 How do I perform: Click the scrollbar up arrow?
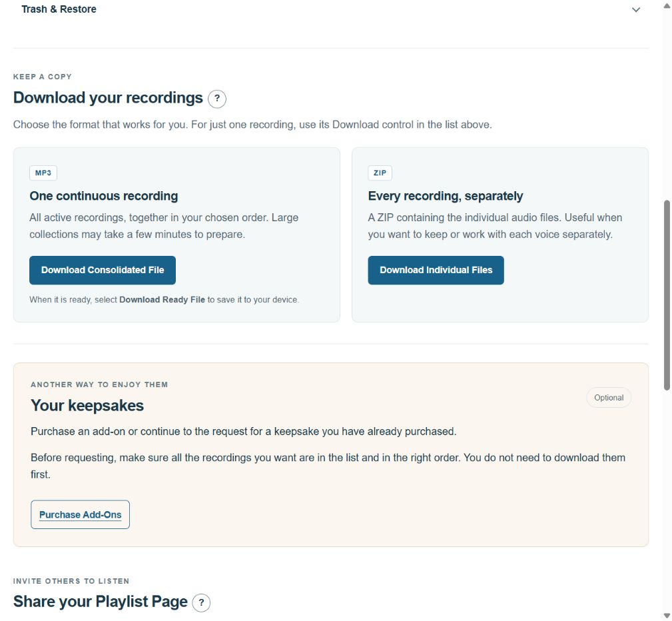pos(667,5)
